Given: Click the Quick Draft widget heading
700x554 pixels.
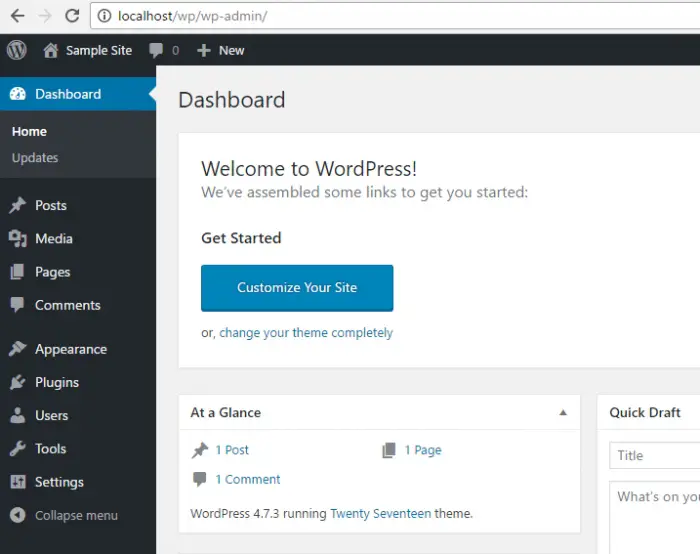Looking at the screenshot, I should coord(645,412).
